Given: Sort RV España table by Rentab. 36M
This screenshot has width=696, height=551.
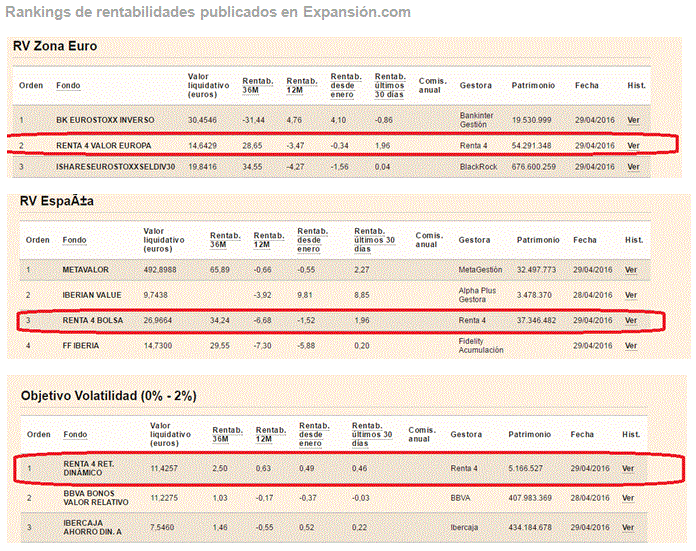Looking at the screenshot, I should (x=225, y=240).
